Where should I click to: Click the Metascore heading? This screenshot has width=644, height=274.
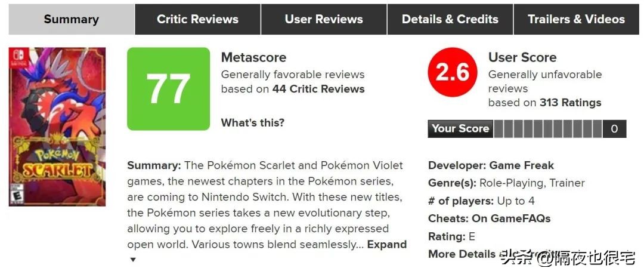pos(253,58)
